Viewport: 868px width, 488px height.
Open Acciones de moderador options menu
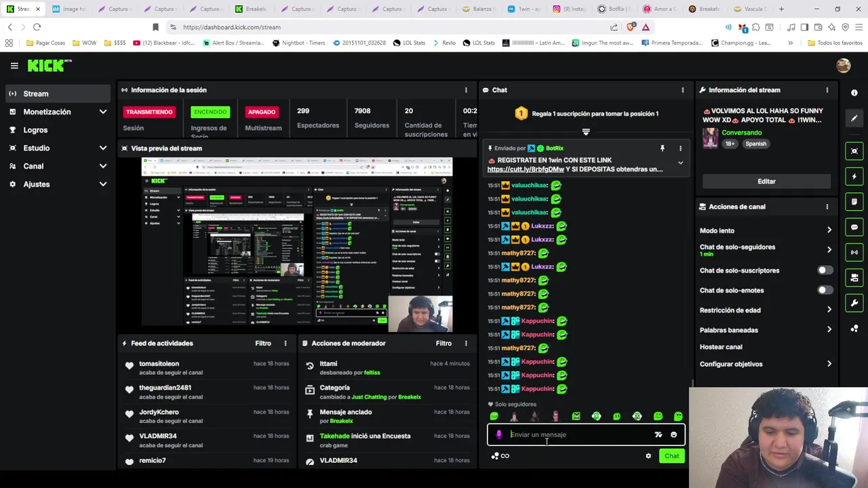click(x=466, y=344)
